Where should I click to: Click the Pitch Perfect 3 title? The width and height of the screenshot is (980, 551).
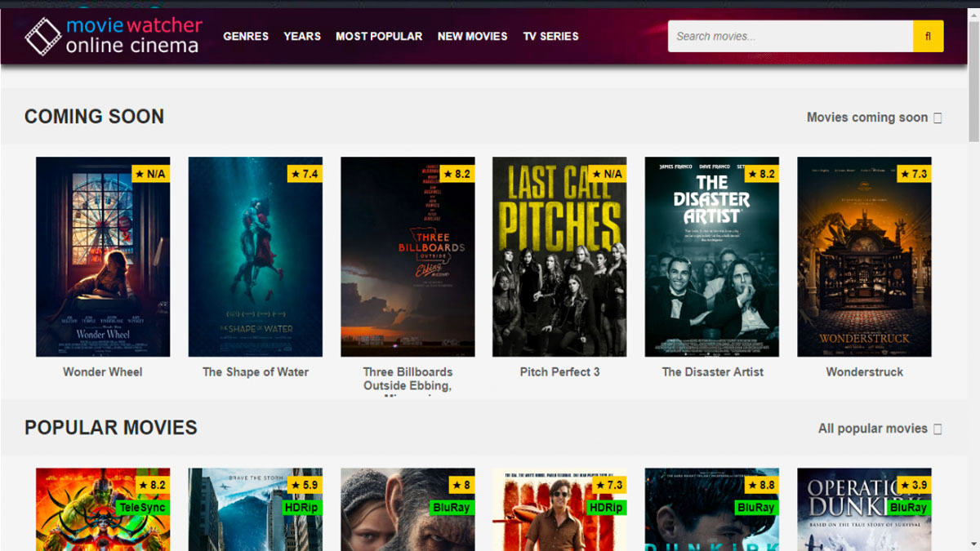[559, 371]
